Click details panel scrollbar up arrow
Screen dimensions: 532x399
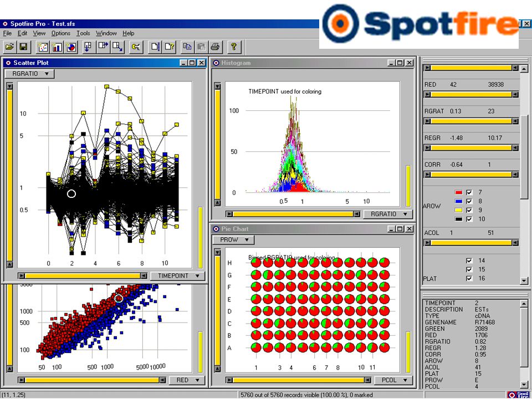(x=524, y=304)
